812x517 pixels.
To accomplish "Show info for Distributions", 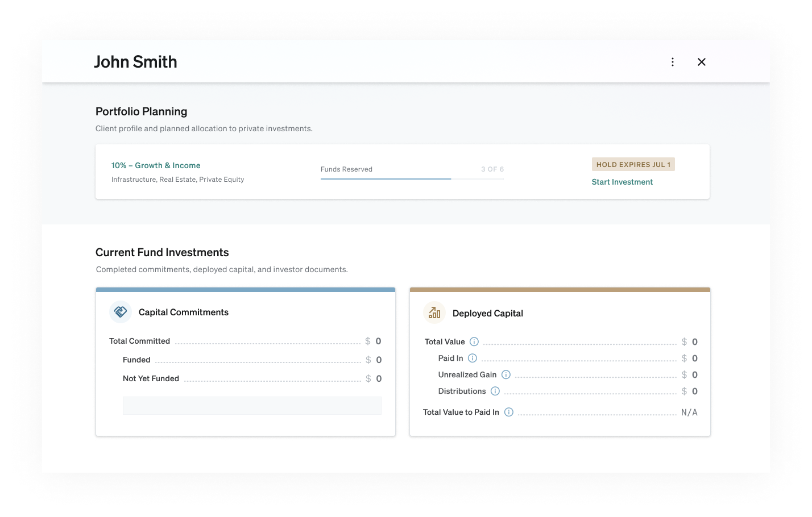I will coord(495,391).
